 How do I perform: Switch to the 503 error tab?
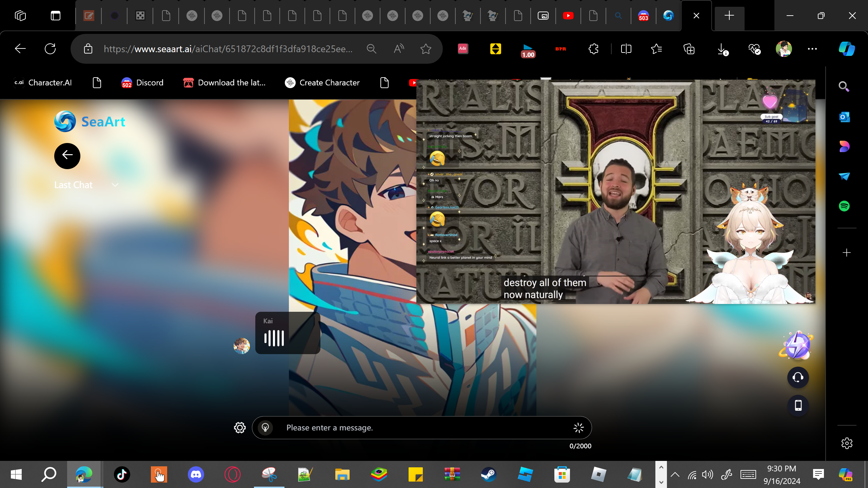[643, 16]
